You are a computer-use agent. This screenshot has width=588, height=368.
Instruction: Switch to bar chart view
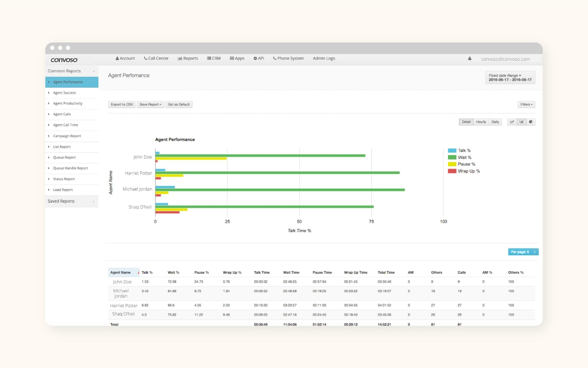tap(521, 122)
